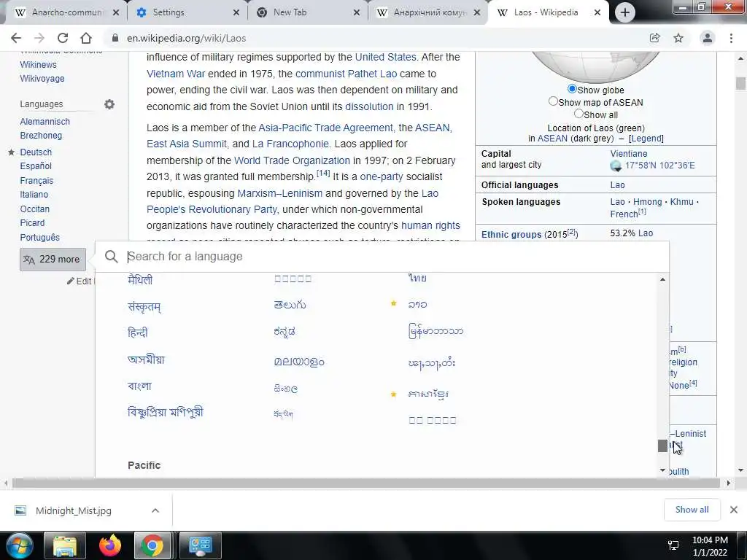Click Show all downloads button
The height and width of the screenshot is (560, 747).
click(692, 510)
